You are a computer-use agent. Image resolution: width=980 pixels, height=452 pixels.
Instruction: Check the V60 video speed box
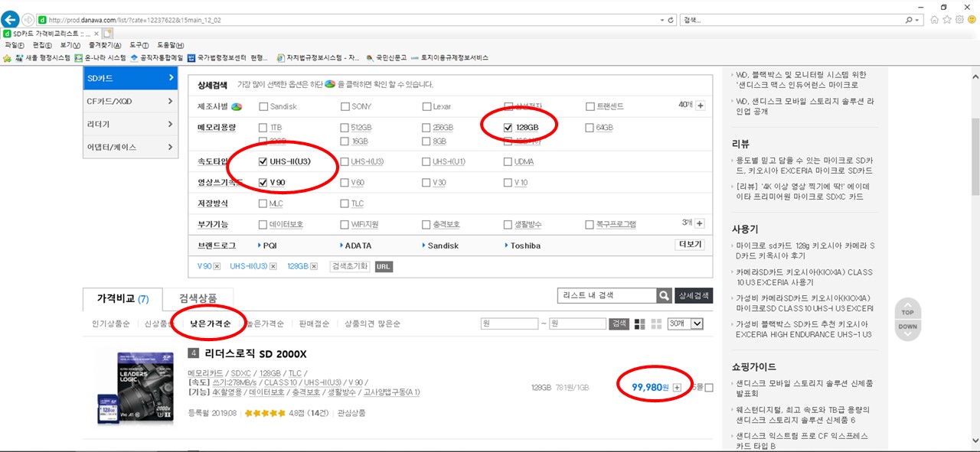[345, 182]
